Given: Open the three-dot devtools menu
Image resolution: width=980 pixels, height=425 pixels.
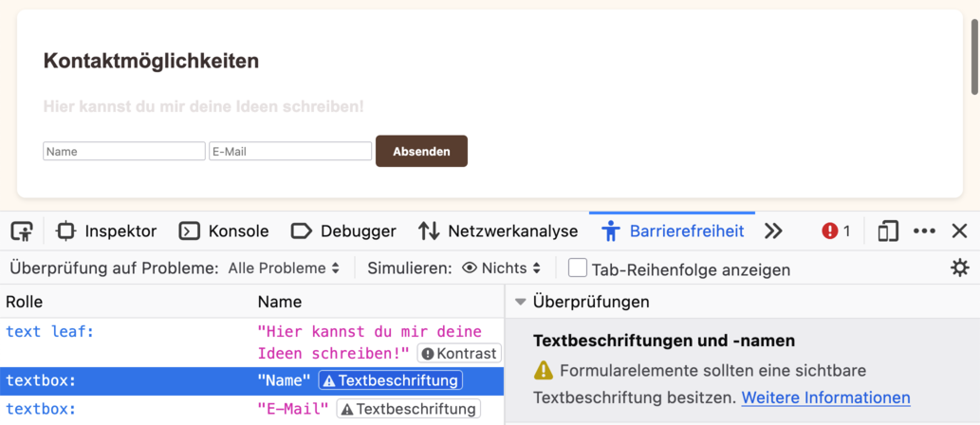Looking at the screenshot, I should point(924,231).
